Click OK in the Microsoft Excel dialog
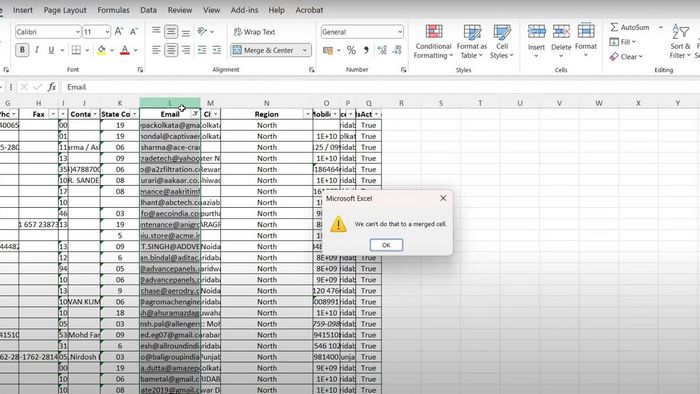Viewport: 700px width, 394px height. tap(386, 245)
